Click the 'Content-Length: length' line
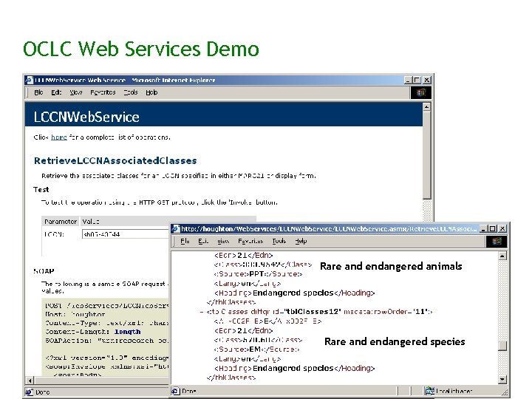Viewport: 532px width, 399px height. (x=93, y=332)
